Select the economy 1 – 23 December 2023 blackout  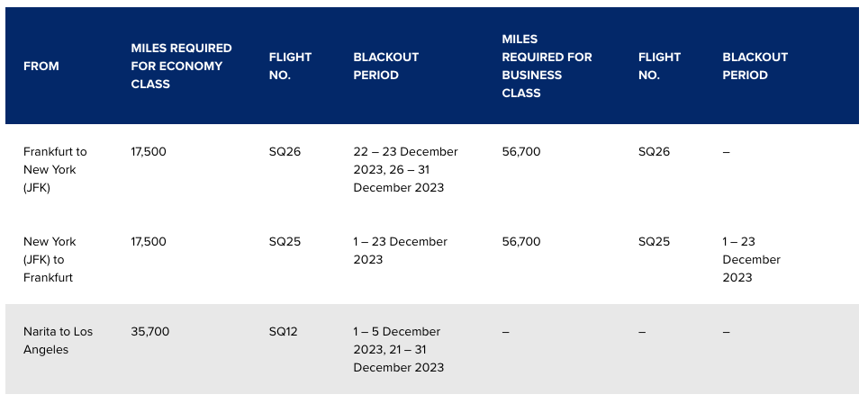tap(400, 250)
